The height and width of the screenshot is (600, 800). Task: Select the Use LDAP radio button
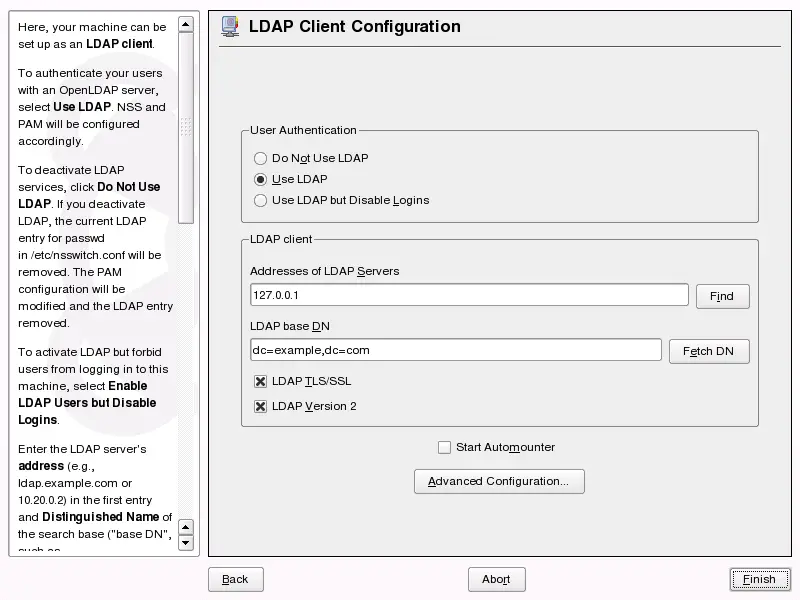[260, 179]
